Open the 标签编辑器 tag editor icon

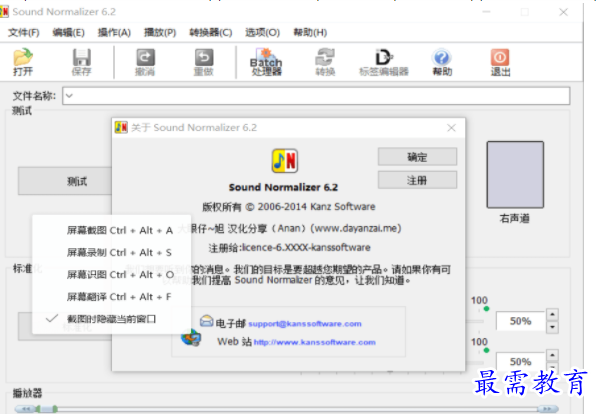384,62
